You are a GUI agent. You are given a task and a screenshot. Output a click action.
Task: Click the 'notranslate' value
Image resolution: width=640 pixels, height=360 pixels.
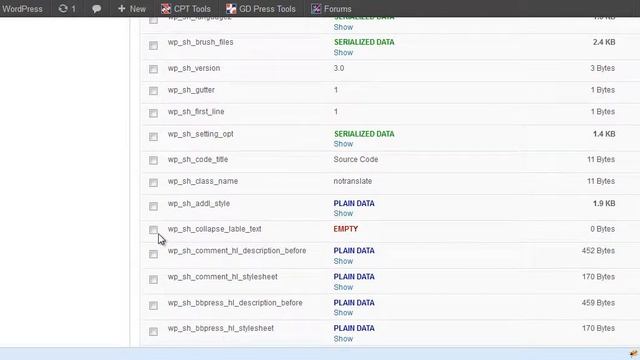(x=353, y=181)
